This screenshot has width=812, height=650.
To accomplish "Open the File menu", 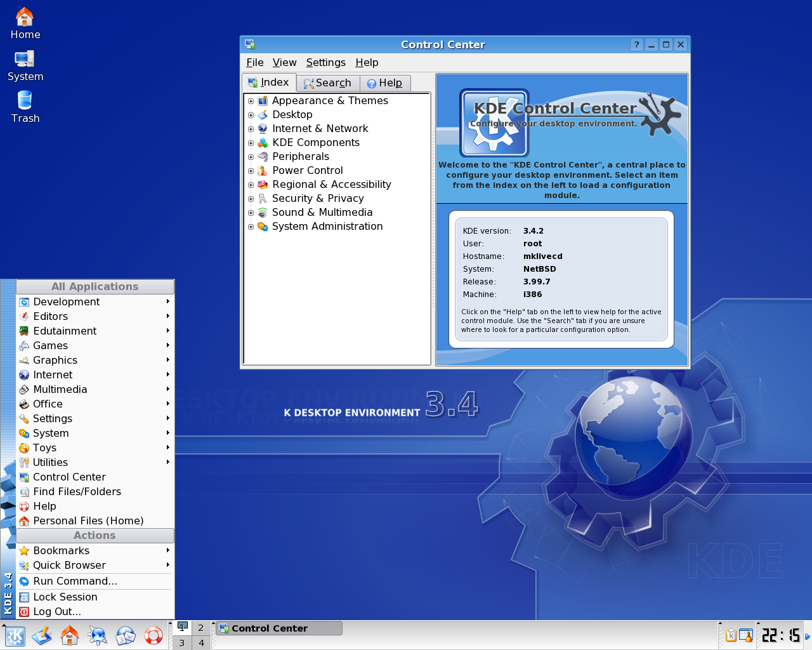I will [x=255, y=62].
